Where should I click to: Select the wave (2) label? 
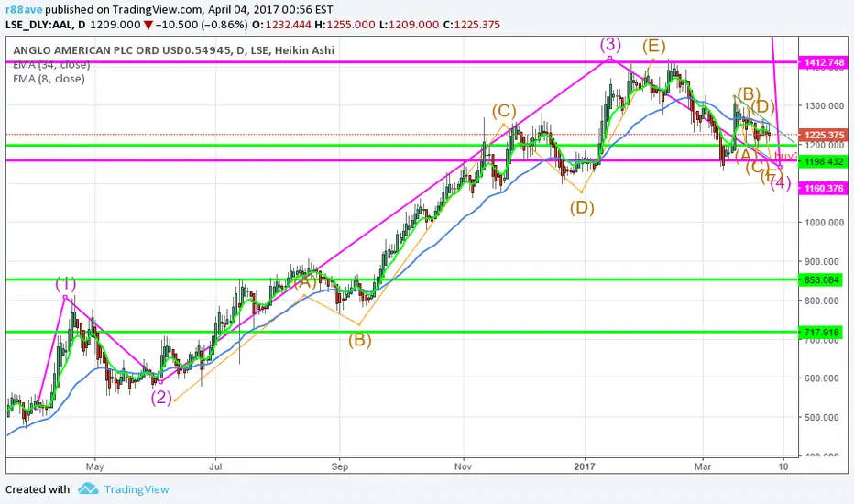[161, 397]
